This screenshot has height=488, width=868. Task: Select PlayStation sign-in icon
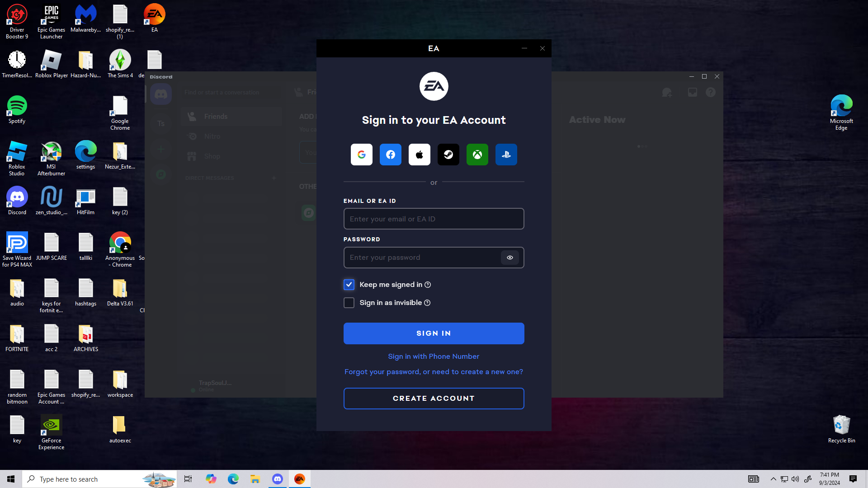pos(506,155)
